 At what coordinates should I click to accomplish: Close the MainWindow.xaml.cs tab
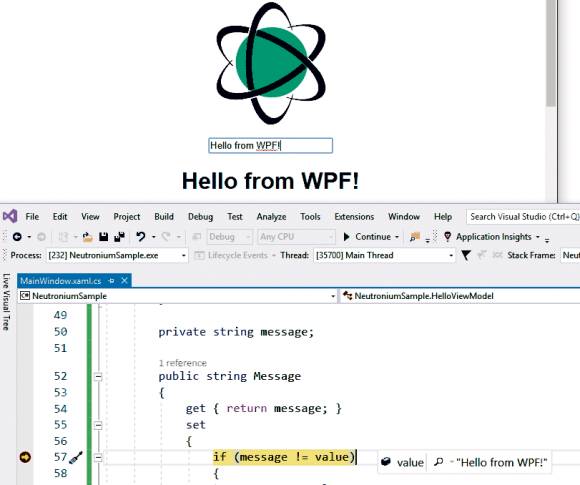pos(125,281)
